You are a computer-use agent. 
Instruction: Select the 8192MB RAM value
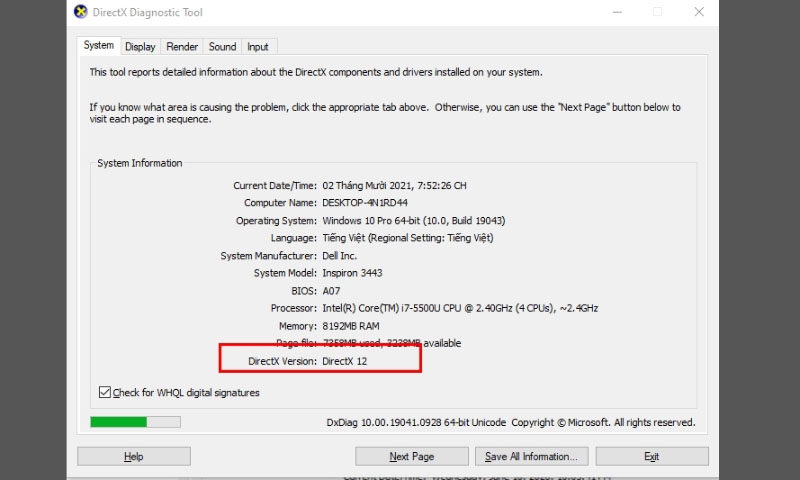(351, 326)
